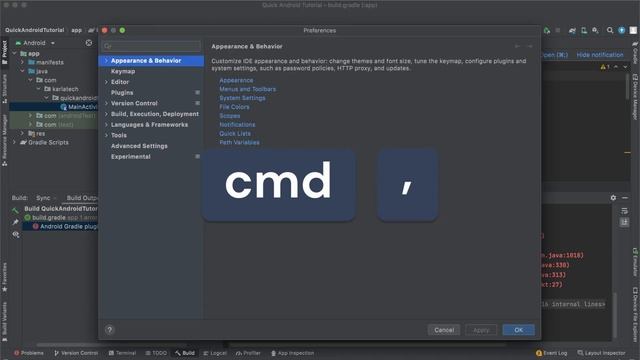The image size is (640, 360).
Task: Open the Build Variants side tab
Action: click(x=4, y=321)
